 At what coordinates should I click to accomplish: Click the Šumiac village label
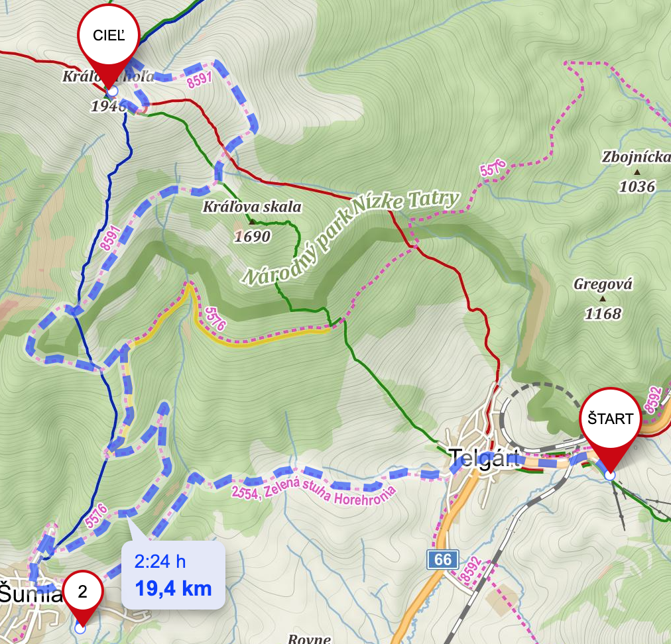[x=30, y=594]
